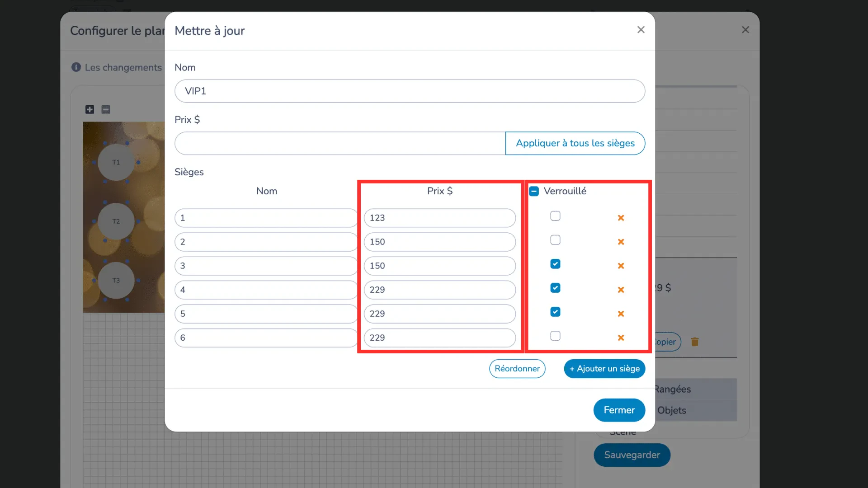Screen dimensions: 868x488
Task: Click the zoom-out minus icon on seating plan
Action: [106, 109]
